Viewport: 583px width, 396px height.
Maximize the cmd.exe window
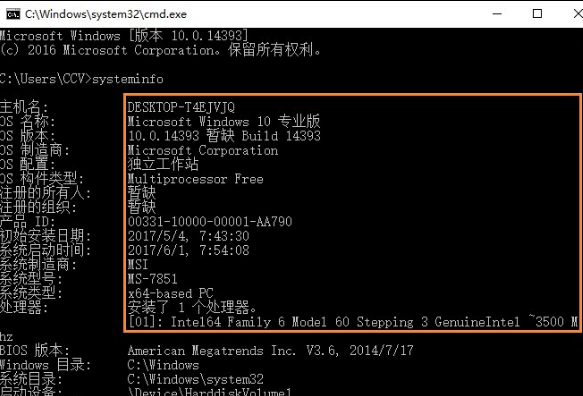[537, 14]
